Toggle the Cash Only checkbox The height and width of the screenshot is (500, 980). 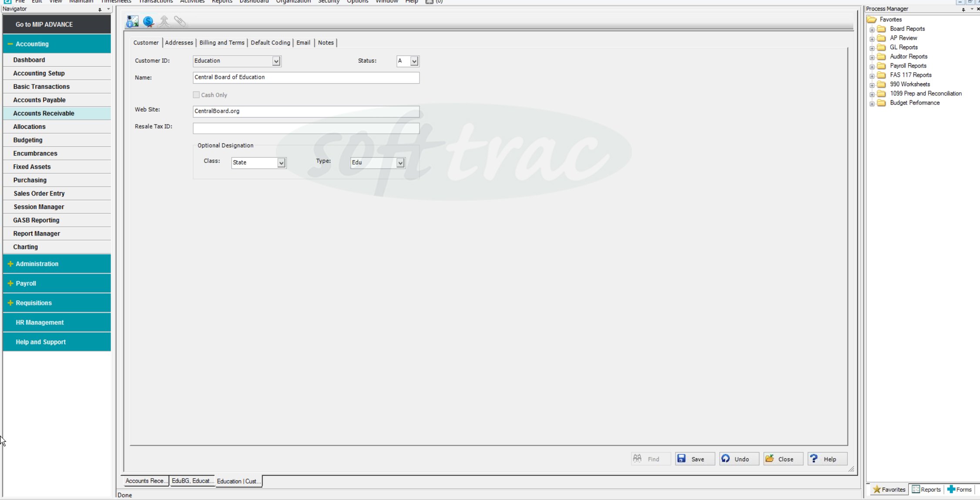(196, 95)
